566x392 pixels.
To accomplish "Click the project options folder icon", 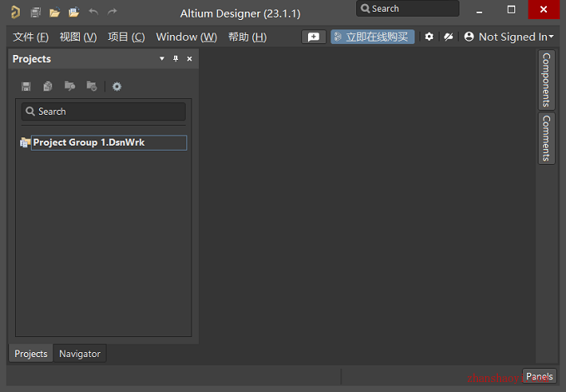I will click(x=92, y=87).
